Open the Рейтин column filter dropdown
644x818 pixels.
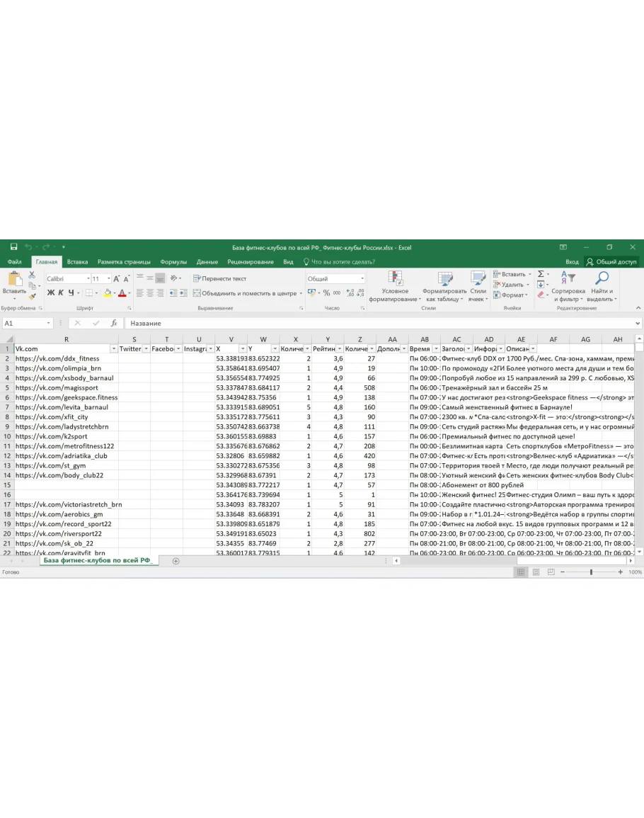point(340,348)
